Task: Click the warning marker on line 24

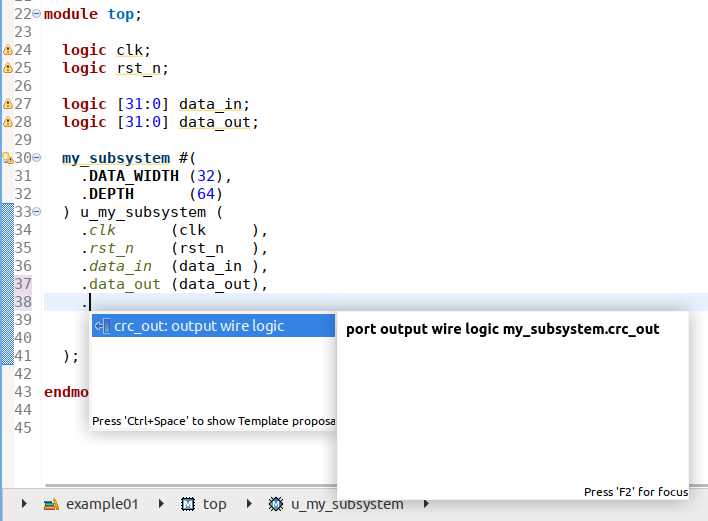Action: point(8,50)
